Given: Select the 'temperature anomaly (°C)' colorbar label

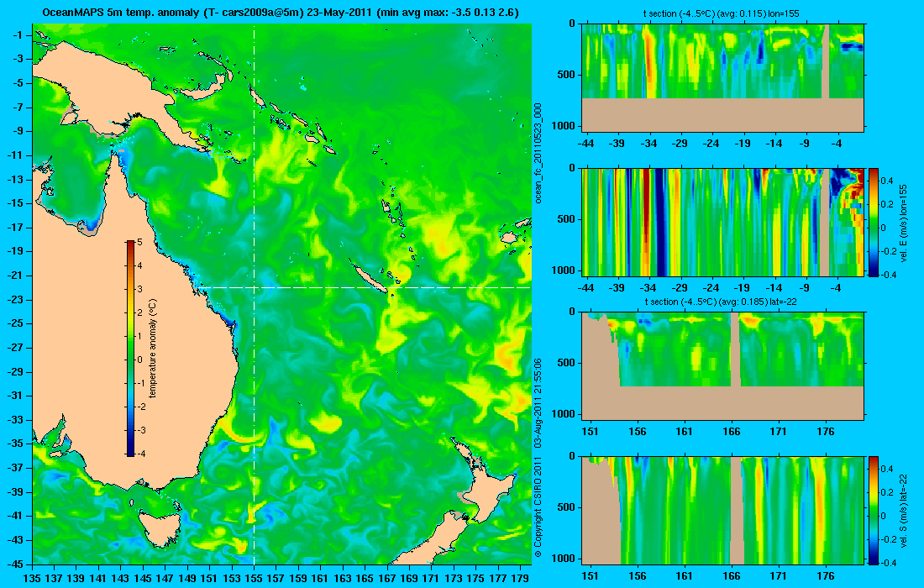Looking at the screenshot, I should pos(153,349).
